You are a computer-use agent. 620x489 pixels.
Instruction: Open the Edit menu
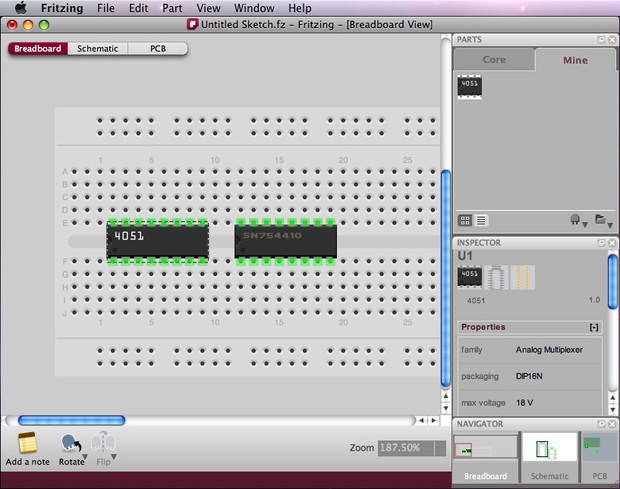point(138,8)
